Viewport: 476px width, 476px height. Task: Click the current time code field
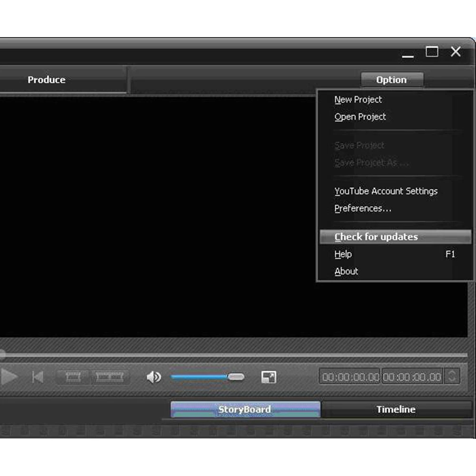350,377
